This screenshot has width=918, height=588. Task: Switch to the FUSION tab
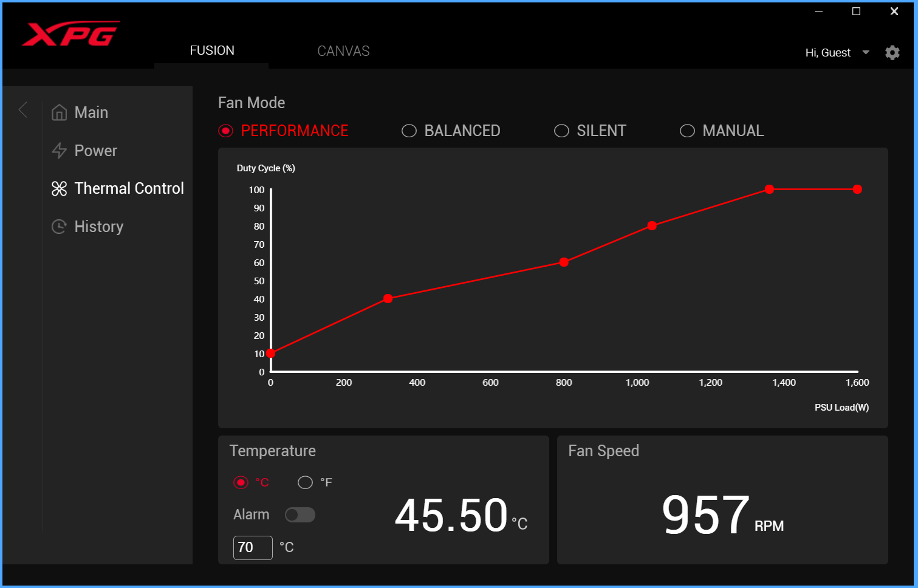pos(211,50)
